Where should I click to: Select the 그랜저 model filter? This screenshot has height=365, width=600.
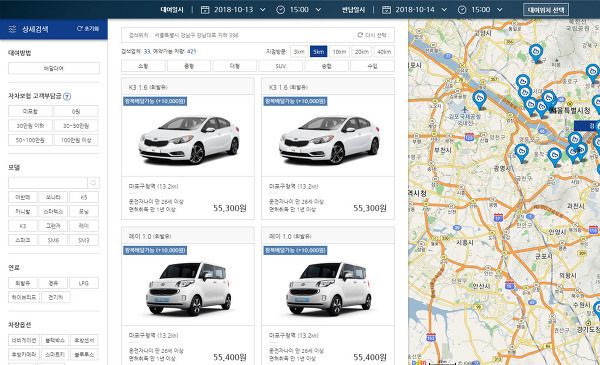(53, 226)
